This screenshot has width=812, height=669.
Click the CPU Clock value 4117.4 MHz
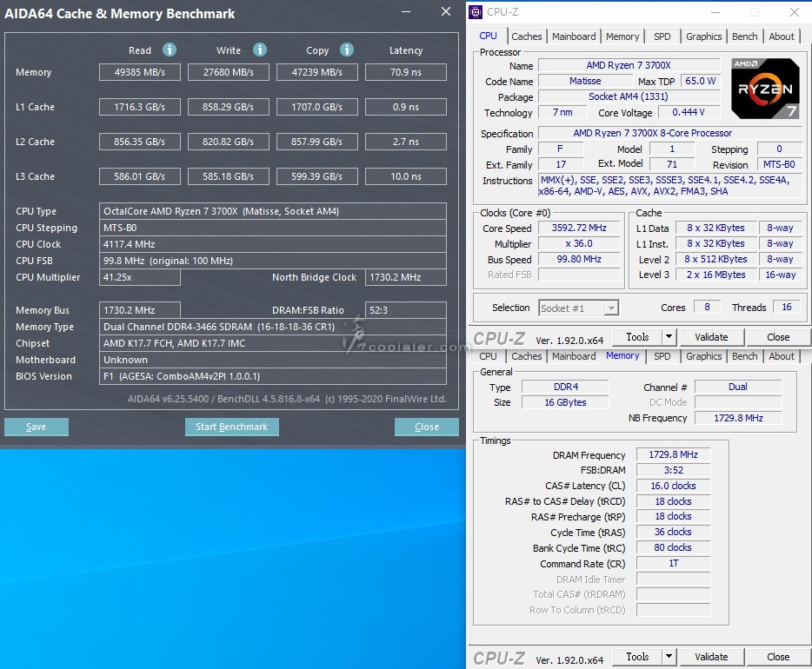[x=273, y=244]
